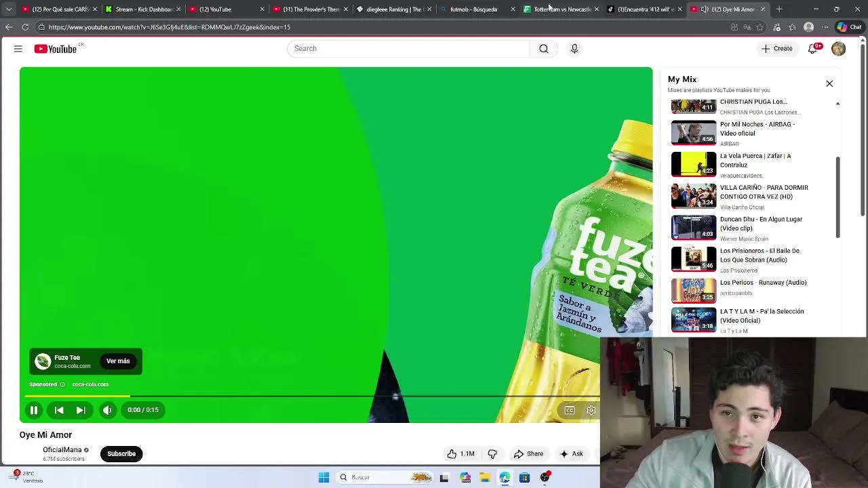Viewport: 868px width, 488px height.
Task: Open browser profile icon in toolbar
Action: 808,27
